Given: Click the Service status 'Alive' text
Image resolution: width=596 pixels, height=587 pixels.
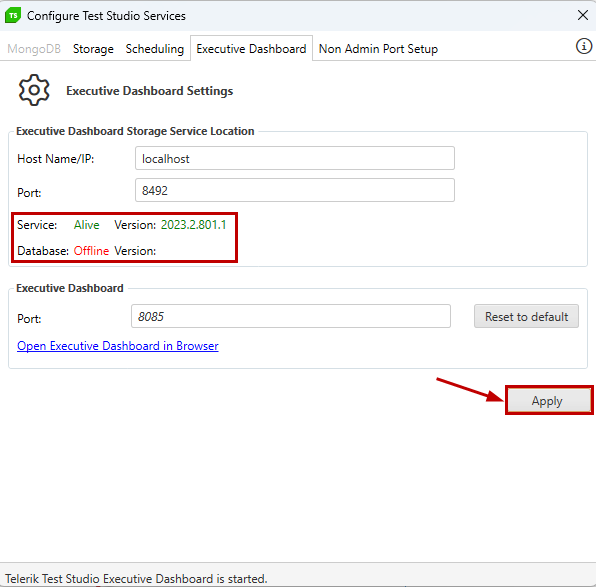Looking at the screenshot, I should pos(87,225).
